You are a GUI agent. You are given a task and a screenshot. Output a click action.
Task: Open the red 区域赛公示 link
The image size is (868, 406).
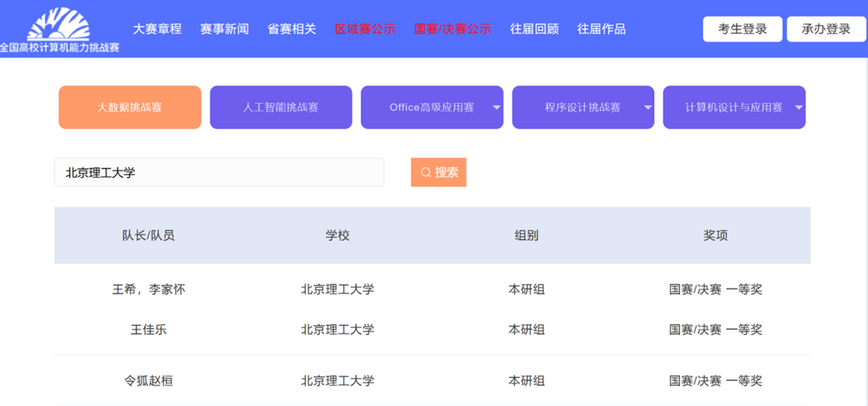coord(365,29)
